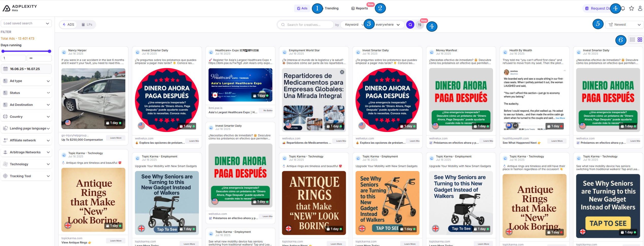Viewport: 644px width, 246px height.
Task: Click Money Manifest advertiser avatar
Action: coord(432,52)
